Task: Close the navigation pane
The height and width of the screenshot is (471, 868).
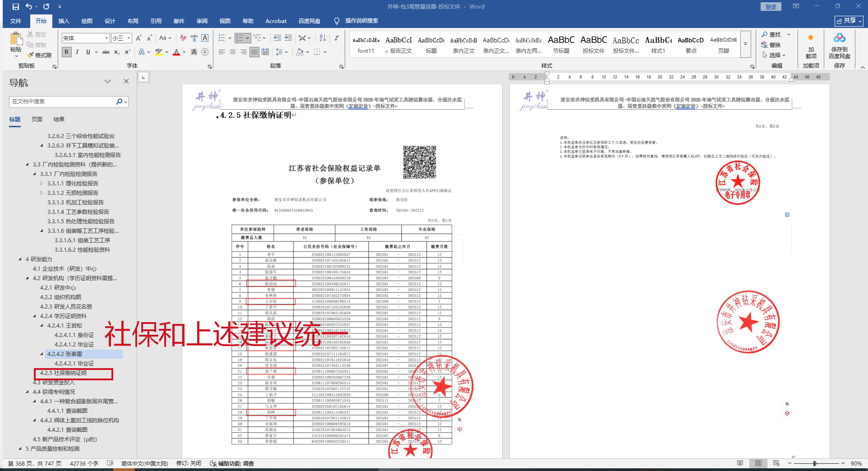Action: (126, 81)
